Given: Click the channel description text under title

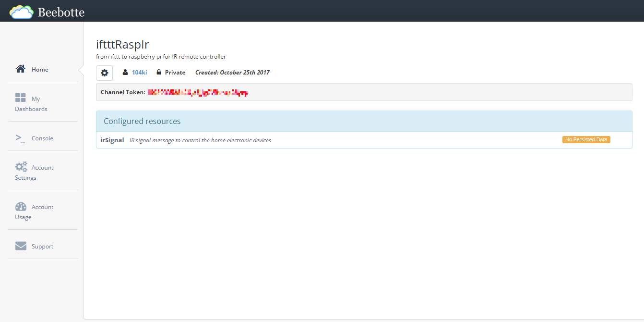Looking at the screenshot, I should (x=161, y=57).
